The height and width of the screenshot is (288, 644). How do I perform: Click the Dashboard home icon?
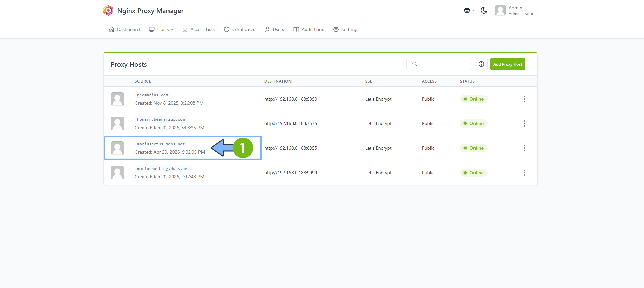click(112, 29)
